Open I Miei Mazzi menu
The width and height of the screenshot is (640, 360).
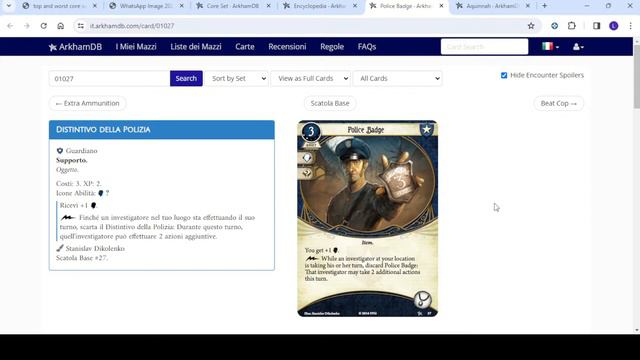136,47
